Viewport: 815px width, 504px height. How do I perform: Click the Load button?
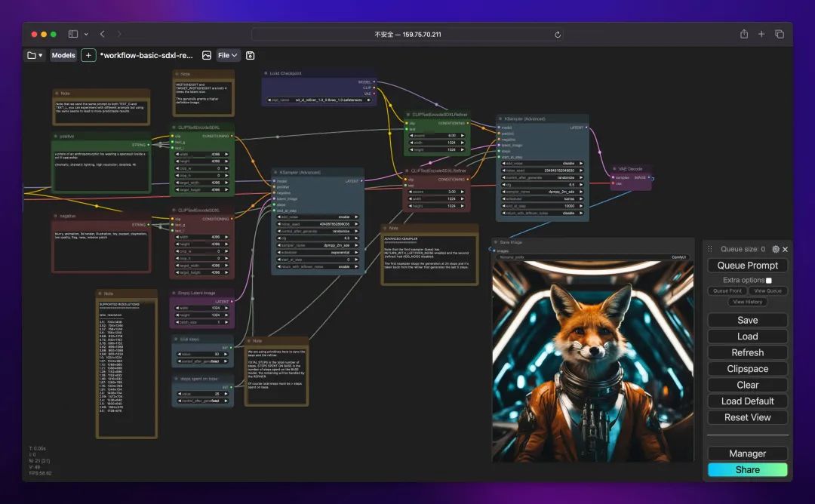(x=747, y=337)
